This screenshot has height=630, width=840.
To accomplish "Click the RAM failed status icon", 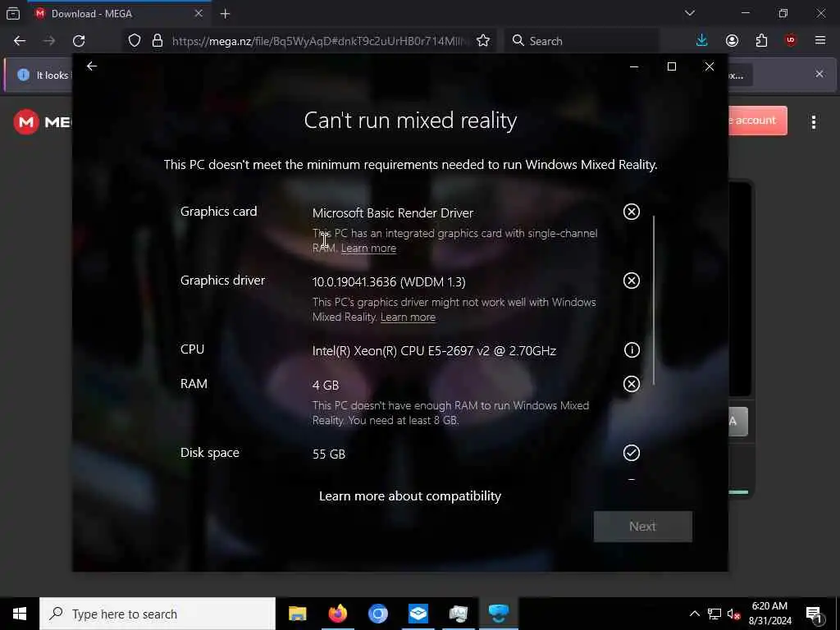I will coord(631,384).
